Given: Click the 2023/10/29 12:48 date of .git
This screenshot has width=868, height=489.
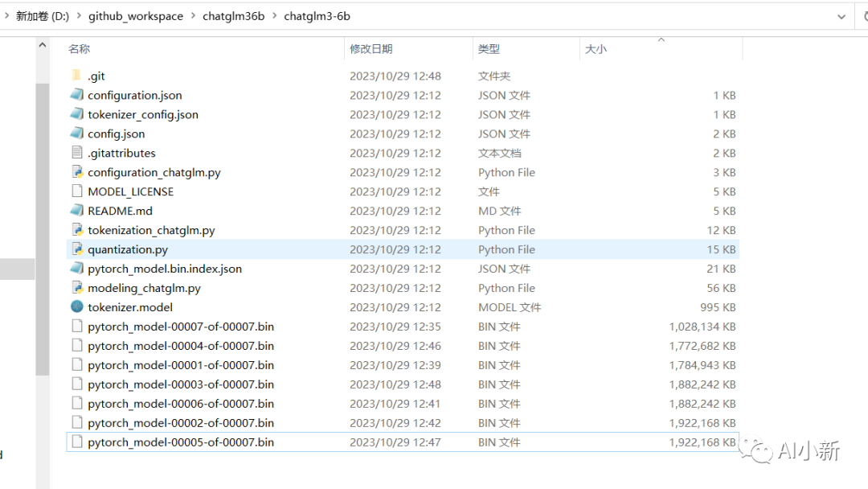Looking at the screenshot, I should coord(395,76).
